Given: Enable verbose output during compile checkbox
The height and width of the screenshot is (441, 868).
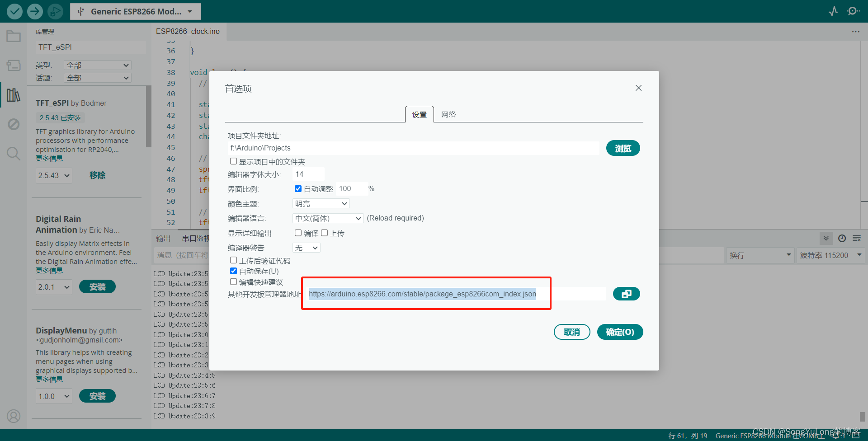Looking at the screenshot, I should [x=298, y=233].
